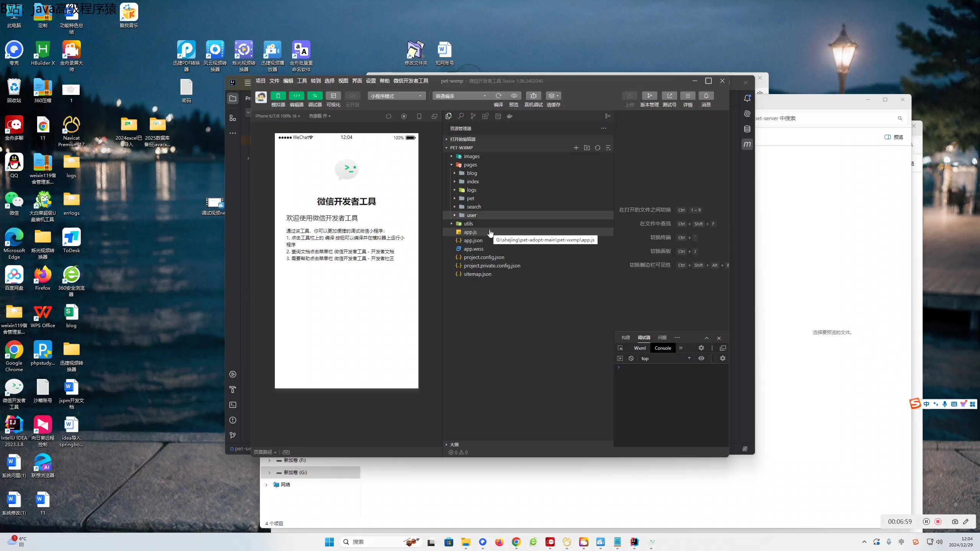The image size is (980, 551).
Task: Click the user avatar in toolbar
Action: (261, 97)
